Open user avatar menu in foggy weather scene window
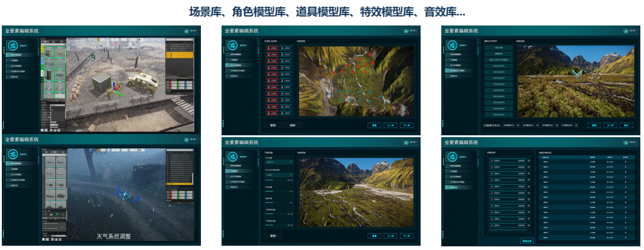This screenshot has width=644, height=250. pyautogui.click(x=188, y=140)
